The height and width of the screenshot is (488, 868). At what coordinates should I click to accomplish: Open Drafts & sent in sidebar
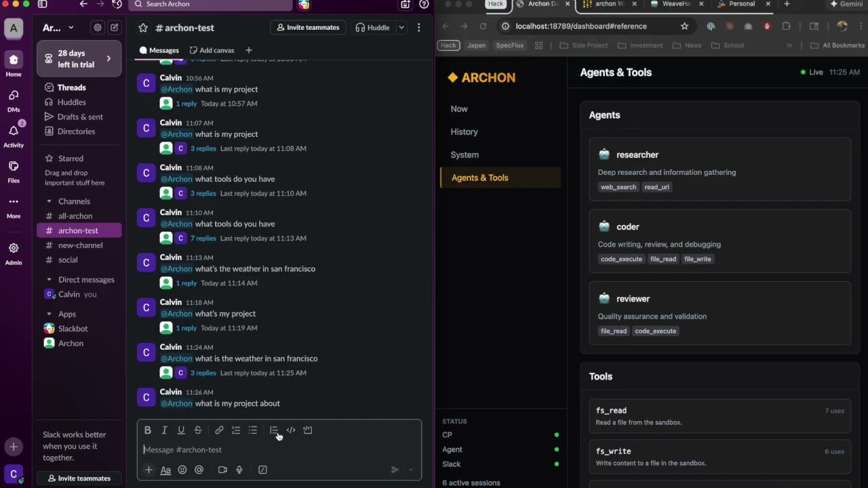[79, 117]
